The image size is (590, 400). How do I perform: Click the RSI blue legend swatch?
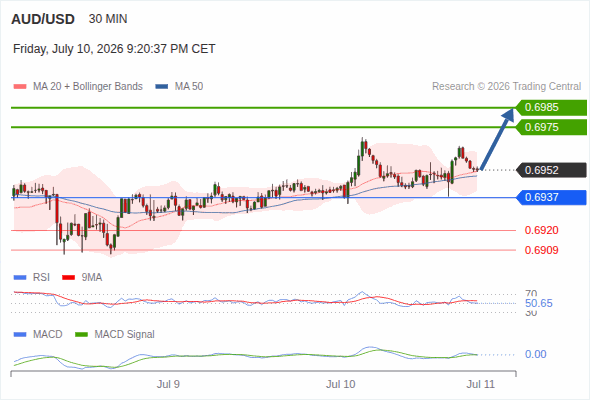20,278
